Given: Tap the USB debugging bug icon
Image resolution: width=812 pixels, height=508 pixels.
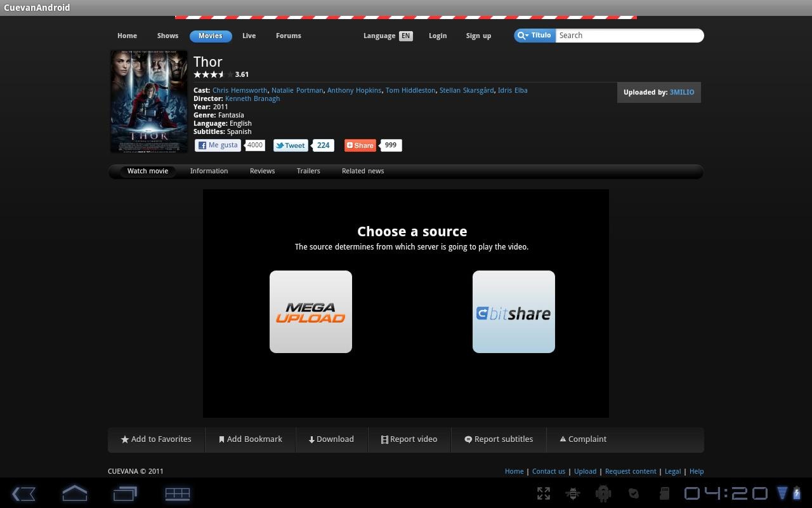Looking at the screenshot, I should click(573, 493).
